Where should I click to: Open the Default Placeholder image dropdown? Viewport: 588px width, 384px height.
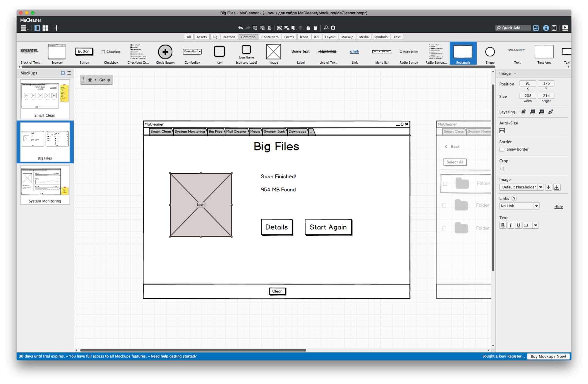541,187
